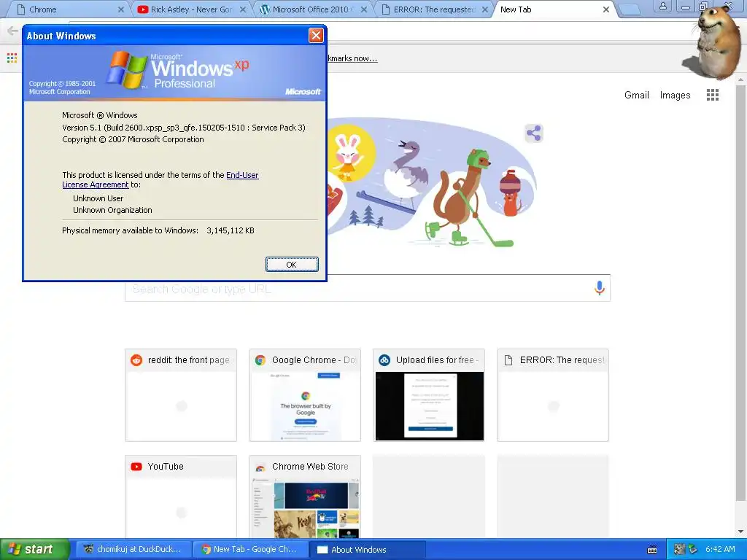This screenshot has height=560, width=747.
Task: Open the Upload files for free thumbnail
Action: click(429, 395)
